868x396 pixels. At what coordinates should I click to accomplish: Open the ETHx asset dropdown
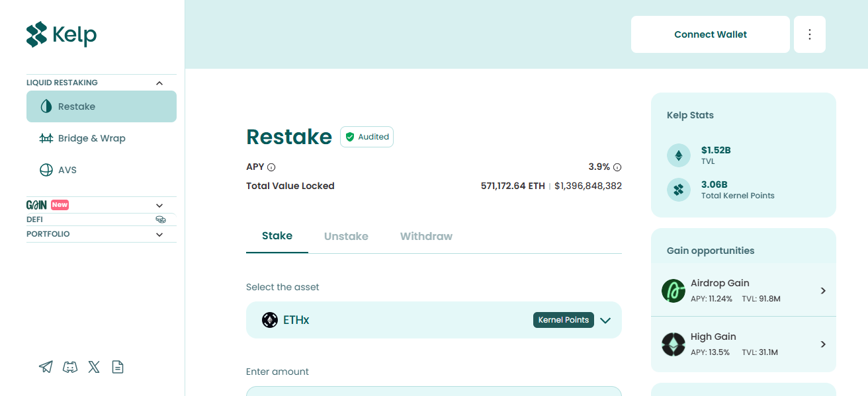tap(434, 320)
